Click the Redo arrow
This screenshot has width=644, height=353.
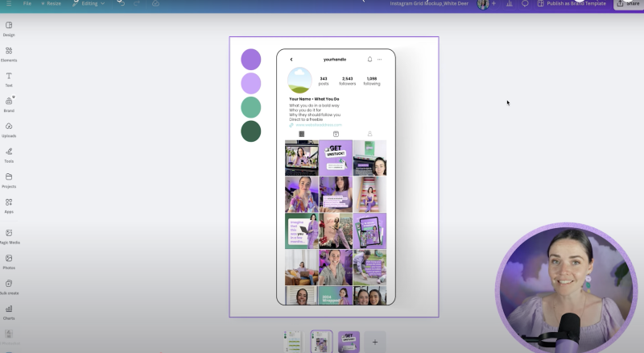click(x=137, y=3)
